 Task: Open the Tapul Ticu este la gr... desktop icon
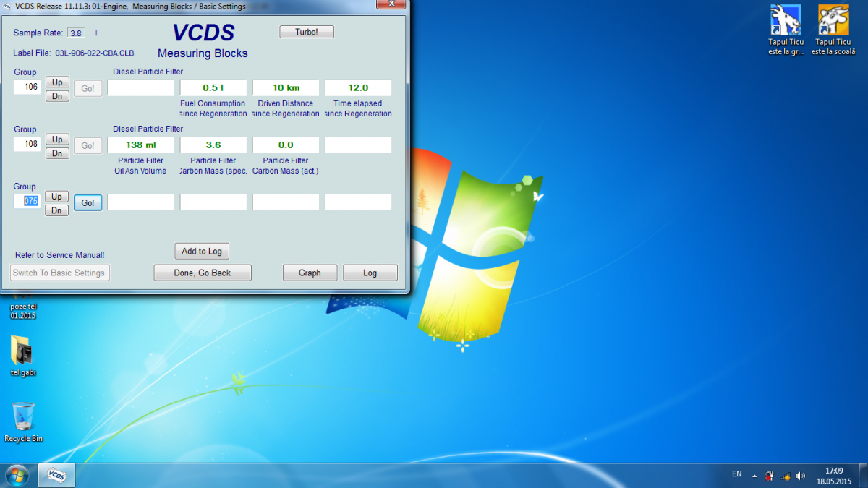click(786, 30)
